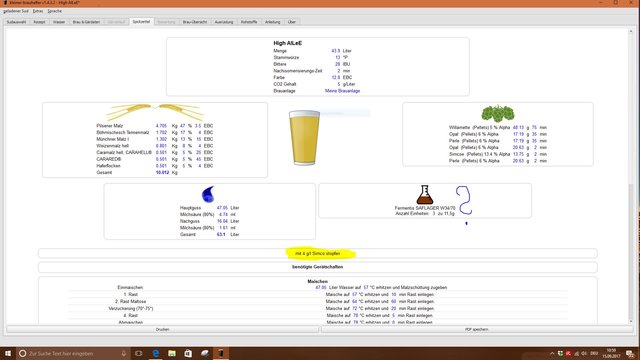Viewport: 640px width, 360px height.
Task: Click the benötigte Gerätschaften section header
Action: [318, 267]
